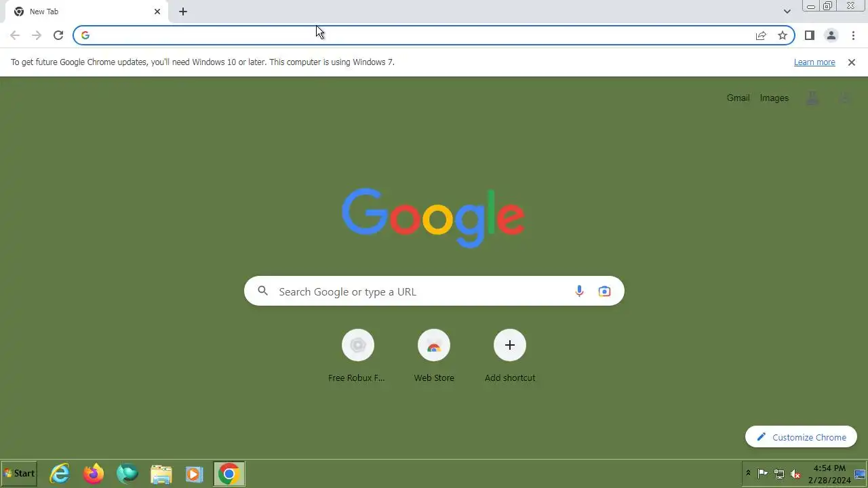Click the Customize Chrome button
Image resolution: width=868 pixels, height=488 pixels.
801,437
